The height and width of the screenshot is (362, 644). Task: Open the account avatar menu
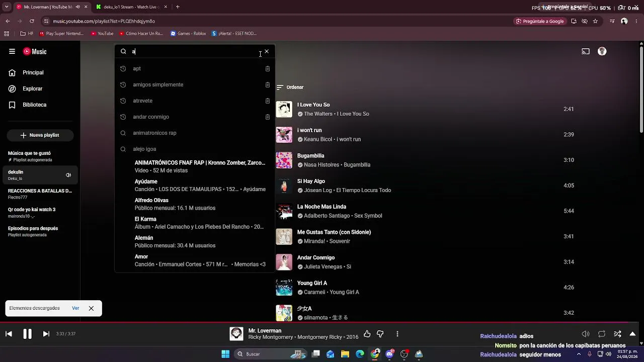[602, 51]
